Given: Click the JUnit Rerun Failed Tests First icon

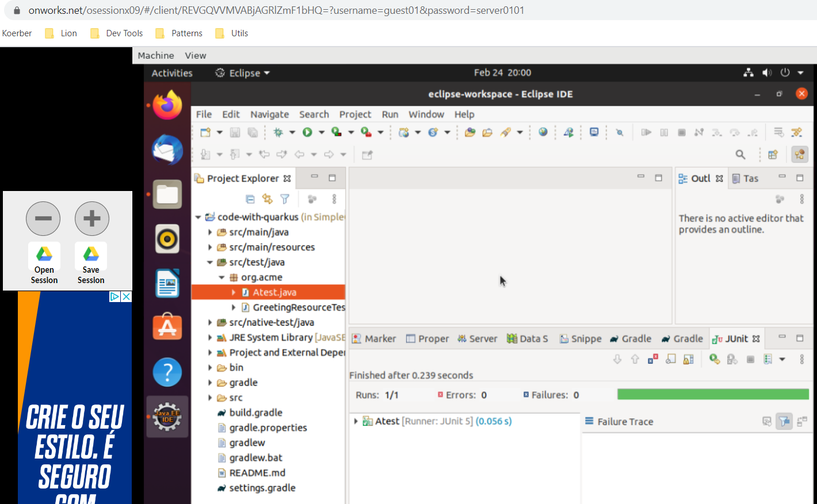Looking at the screenshot, I should 732,359.
